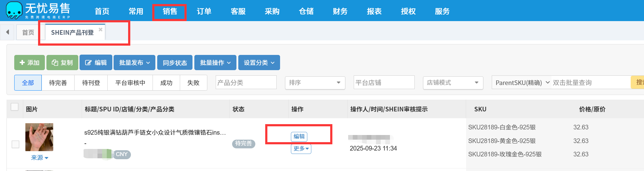Click the green 添加 plus button
Image resolution: width=644 pixels, height=171 pixels.
29,63
